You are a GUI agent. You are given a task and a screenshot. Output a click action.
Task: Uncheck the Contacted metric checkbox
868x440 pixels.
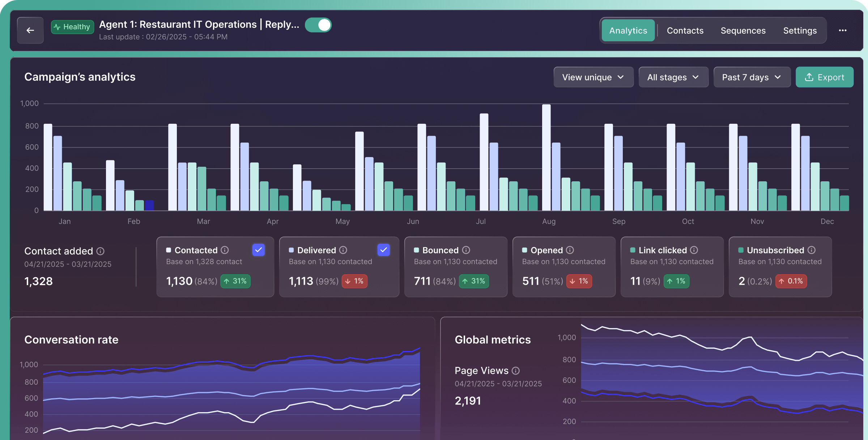[258, 250]
